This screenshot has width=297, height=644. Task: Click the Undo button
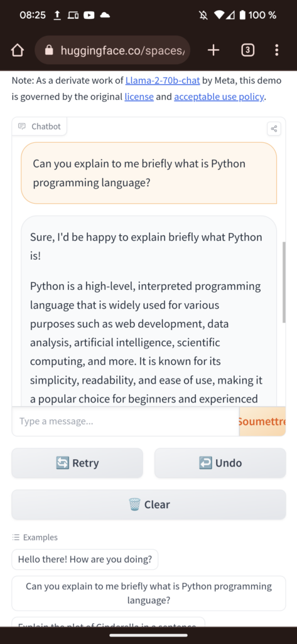pyautogui.click(x=220, y=463)
